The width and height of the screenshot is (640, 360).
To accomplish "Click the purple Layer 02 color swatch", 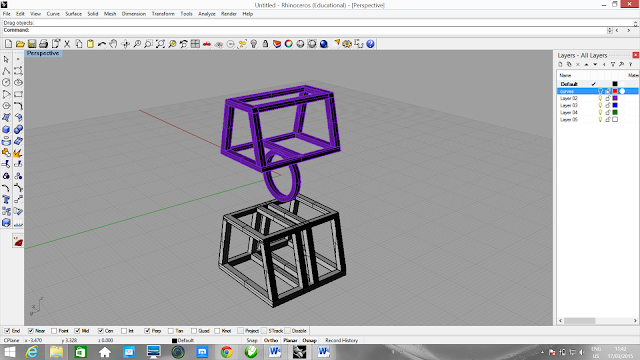I will click(x=615, y=98).
